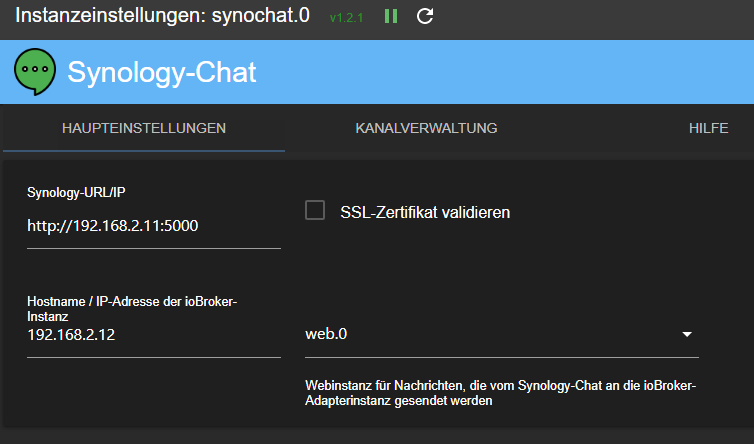
Task: Click the ioBroker hostname field showing 192.168.2.12
Action: (x=154, y=335)
